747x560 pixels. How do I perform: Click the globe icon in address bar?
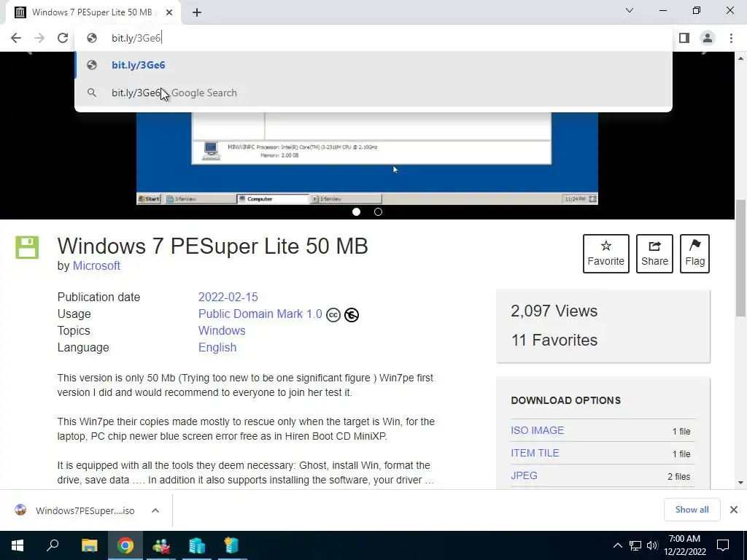[92, 38]
